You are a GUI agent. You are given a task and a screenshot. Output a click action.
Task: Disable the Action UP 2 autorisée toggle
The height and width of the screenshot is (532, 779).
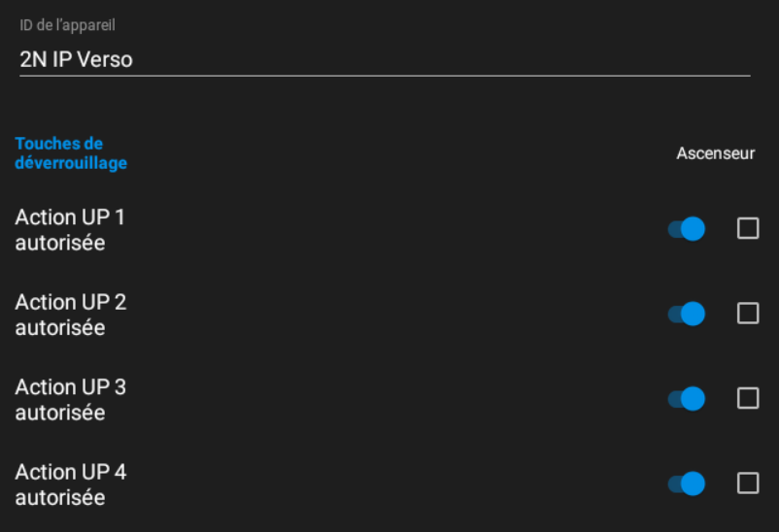686,314
